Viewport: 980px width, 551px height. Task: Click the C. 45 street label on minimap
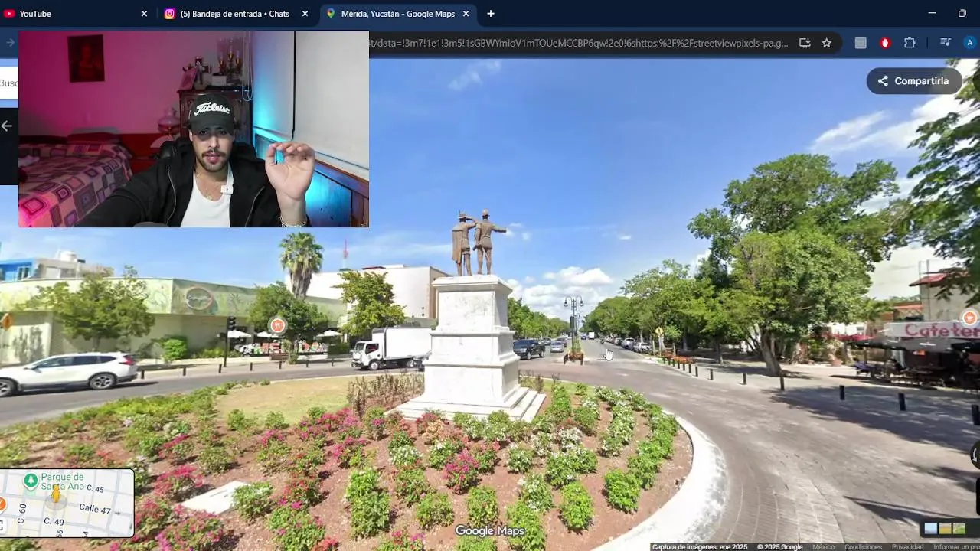tap(95, 488)
